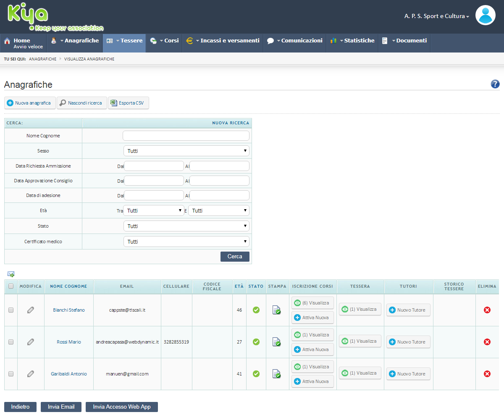Viewport: 504px width, 420px height.
Task: Open the Certificato medico dropdown
Action: 186,241
